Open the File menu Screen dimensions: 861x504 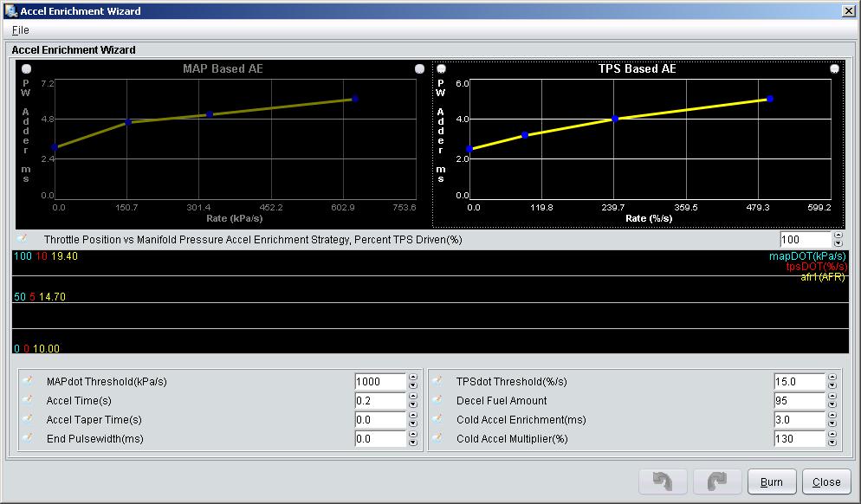click(x=21, y=30)
